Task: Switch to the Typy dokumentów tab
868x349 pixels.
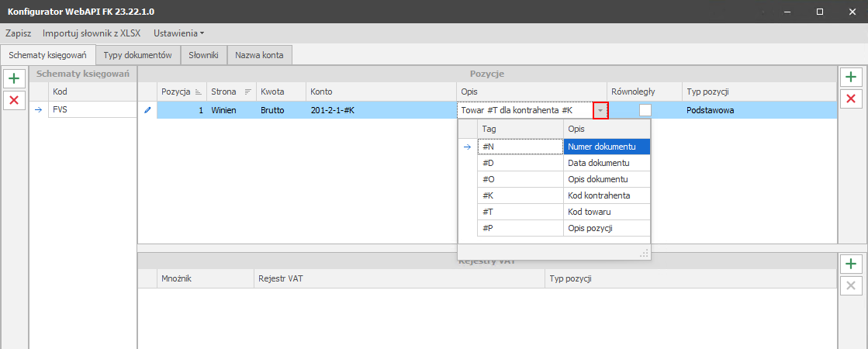Action: click(x=137, y=55)
